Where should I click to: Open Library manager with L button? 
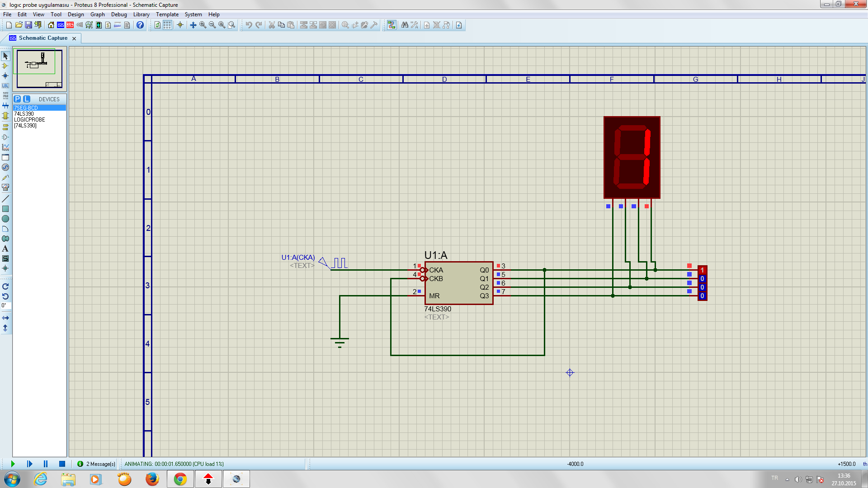(x=27, y=99)
